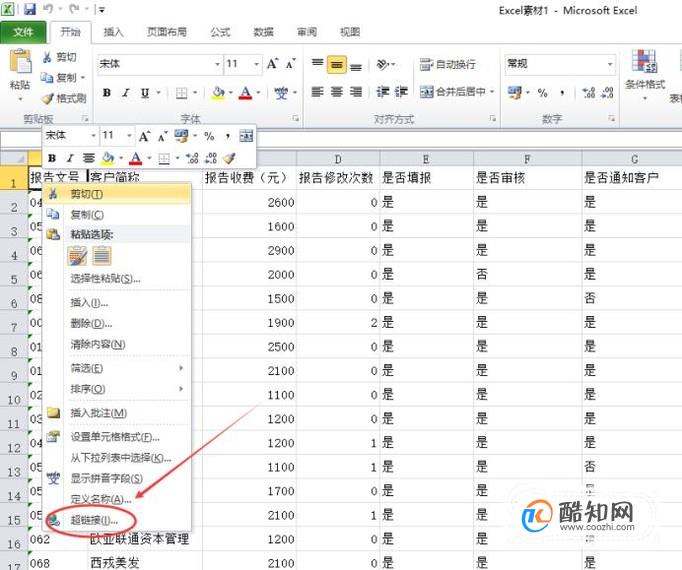Choose Hyperlink (超链接) in context menu
The image size is (682, 570).
pos(117,520)
